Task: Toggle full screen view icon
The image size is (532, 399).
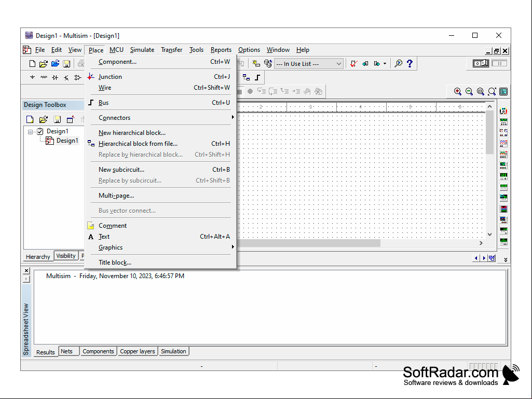Action: pyautogui.click(x=503, y=91)
